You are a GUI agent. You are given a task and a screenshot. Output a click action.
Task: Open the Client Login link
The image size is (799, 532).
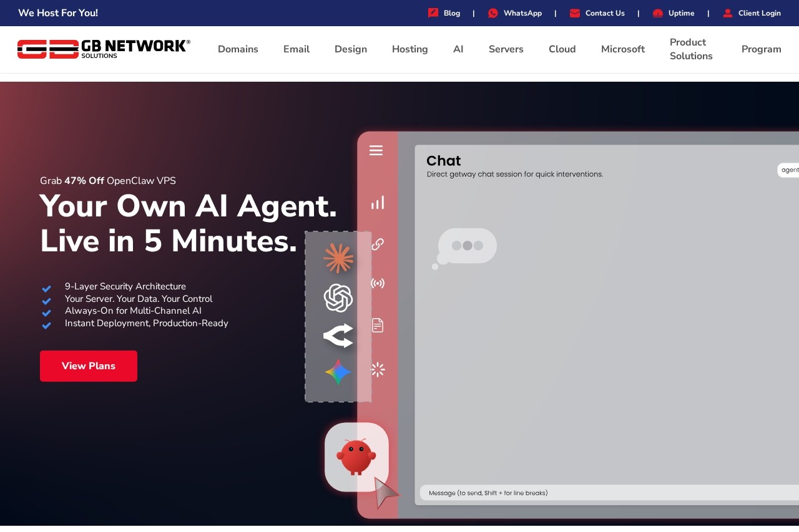758,13
